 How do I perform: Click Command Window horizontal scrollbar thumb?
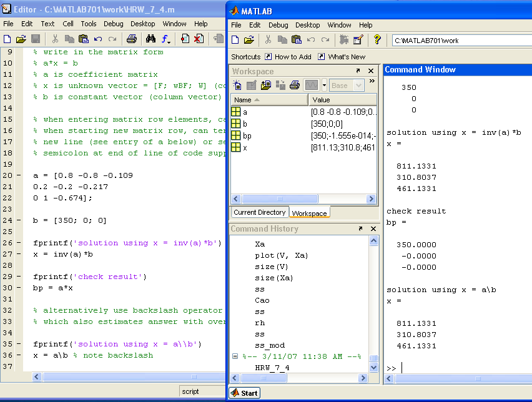[478, 379]
